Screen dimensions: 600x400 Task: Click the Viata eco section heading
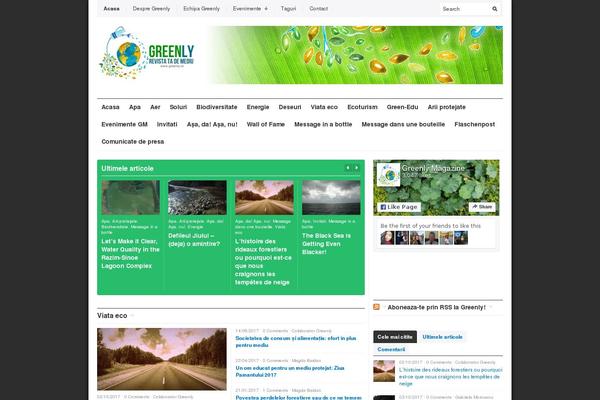coord(112,316)
